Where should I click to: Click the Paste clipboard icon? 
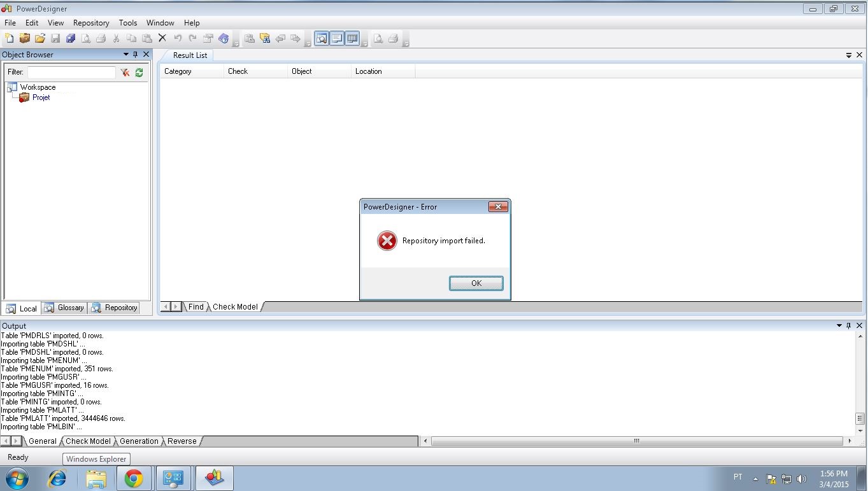click(x=146, y=38)
